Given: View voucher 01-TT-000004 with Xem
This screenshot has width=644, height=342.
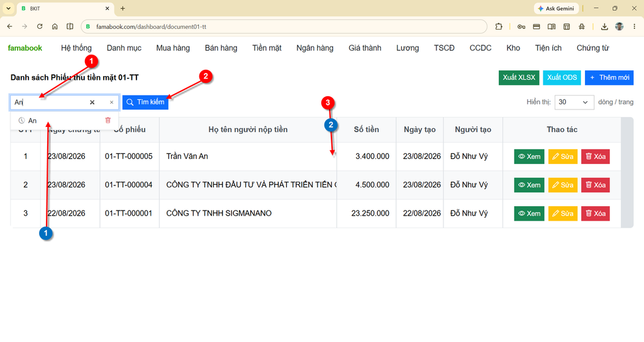Looking at the screenshot, I should coord(529,185).
